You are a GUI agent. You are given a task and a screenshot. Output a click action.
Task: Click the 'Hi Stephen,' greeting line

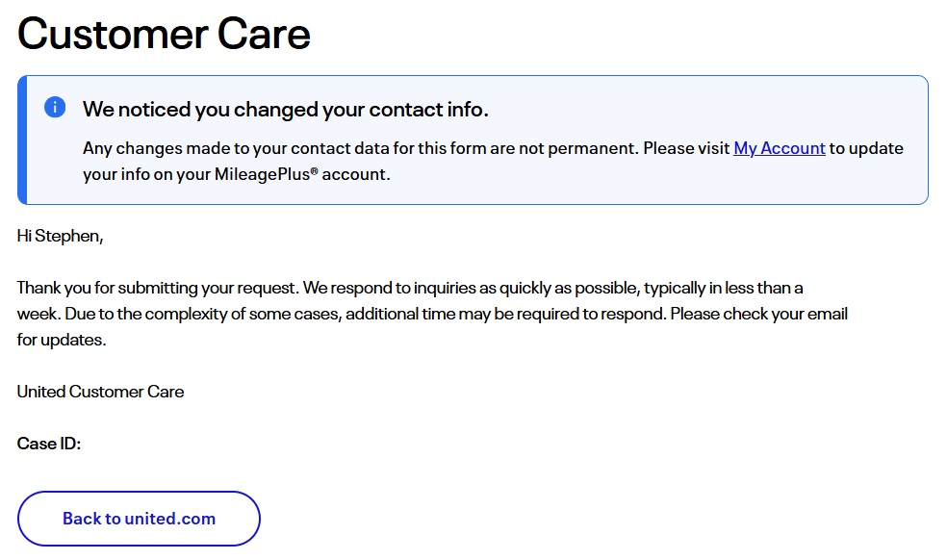tap(60, 237)
